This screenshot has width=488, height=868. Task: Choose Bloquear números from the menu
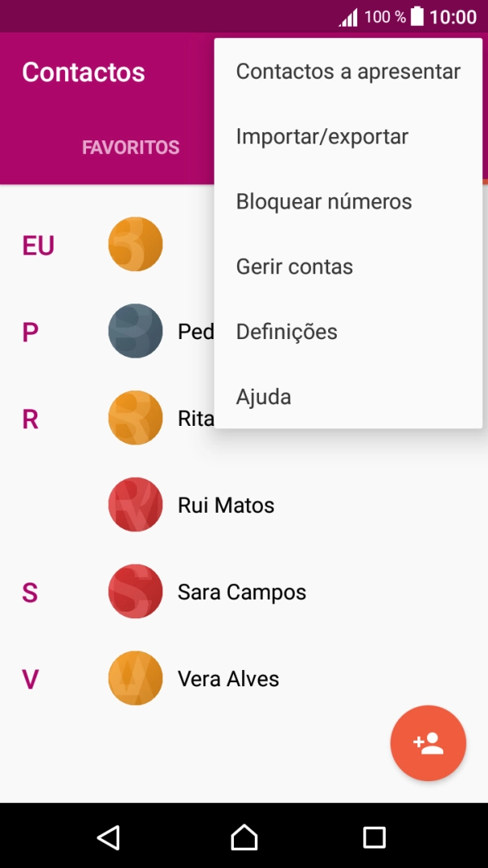coord(323,201)
